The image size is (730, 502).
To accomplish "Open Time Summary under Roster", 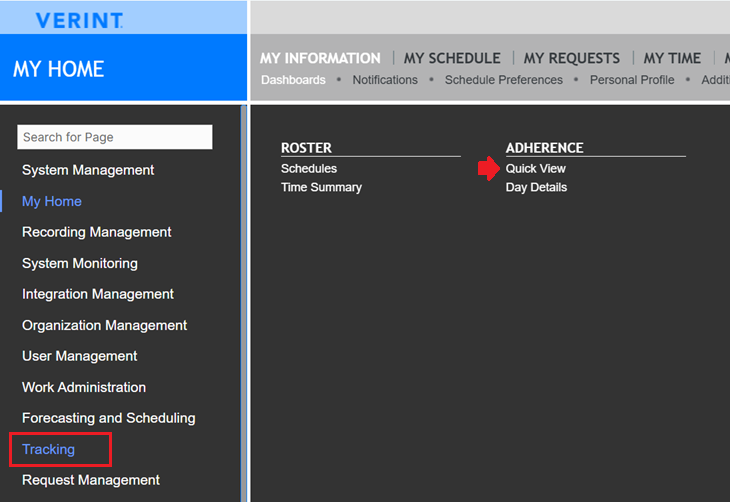I will (321, 187).
